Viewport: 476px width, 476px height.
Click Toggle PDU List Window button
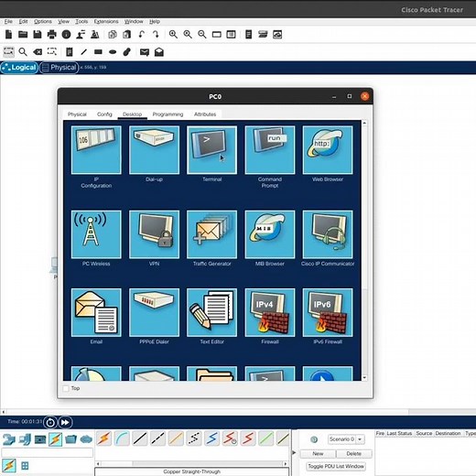[336, 466]
